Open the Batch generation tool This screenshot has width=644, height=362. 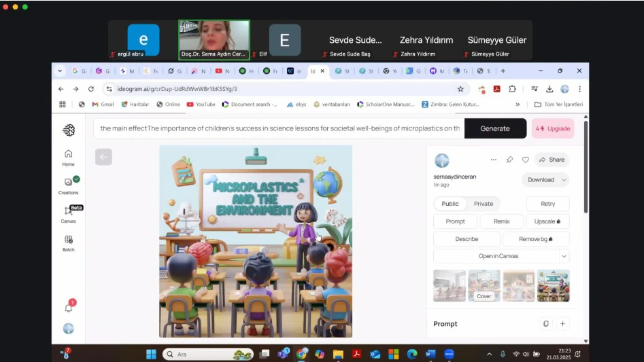coord(68,243)
